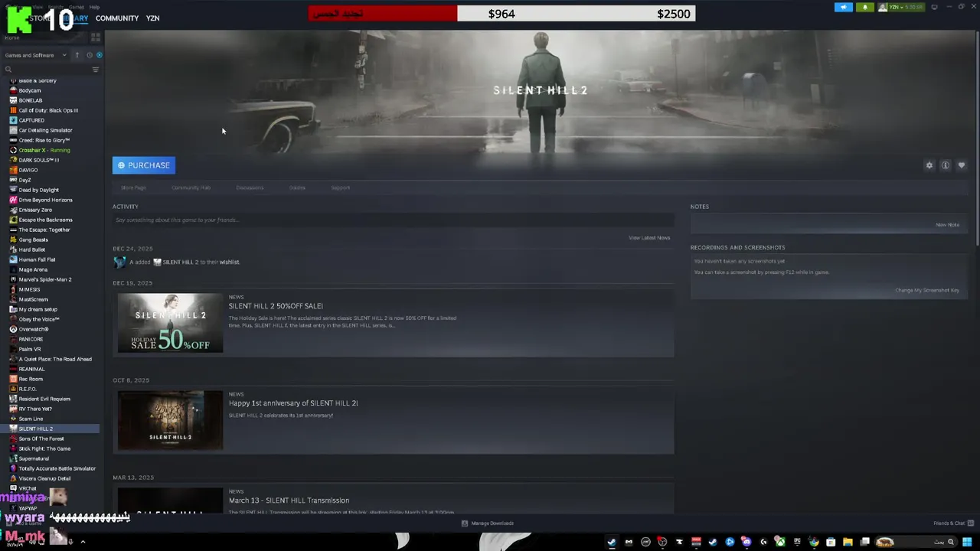The image size is (980, 551).
Task: Click Manage Downloads icon at bottom
Action: 465,523
